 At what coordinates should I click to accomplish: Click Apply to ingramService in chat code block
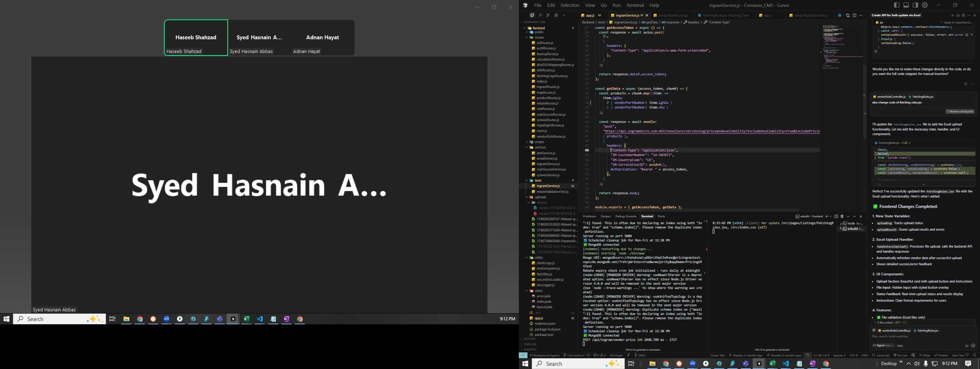coord(957,22)
